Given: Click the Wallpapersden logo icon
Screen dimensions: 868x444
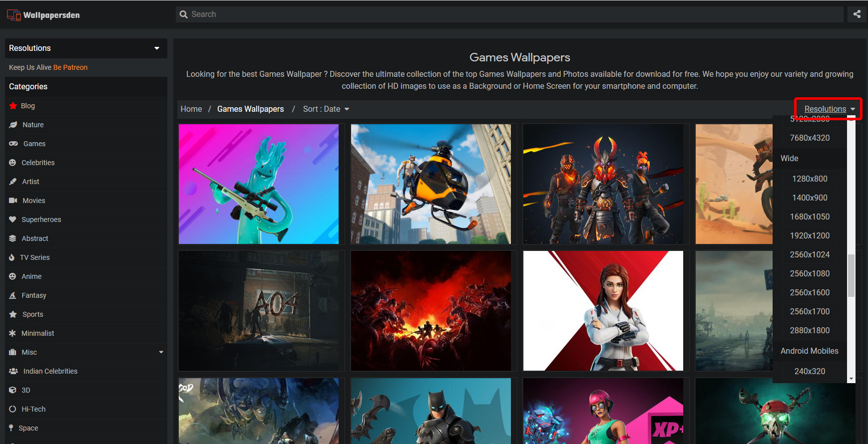Looking at the screenshot, I should (14, 15).
